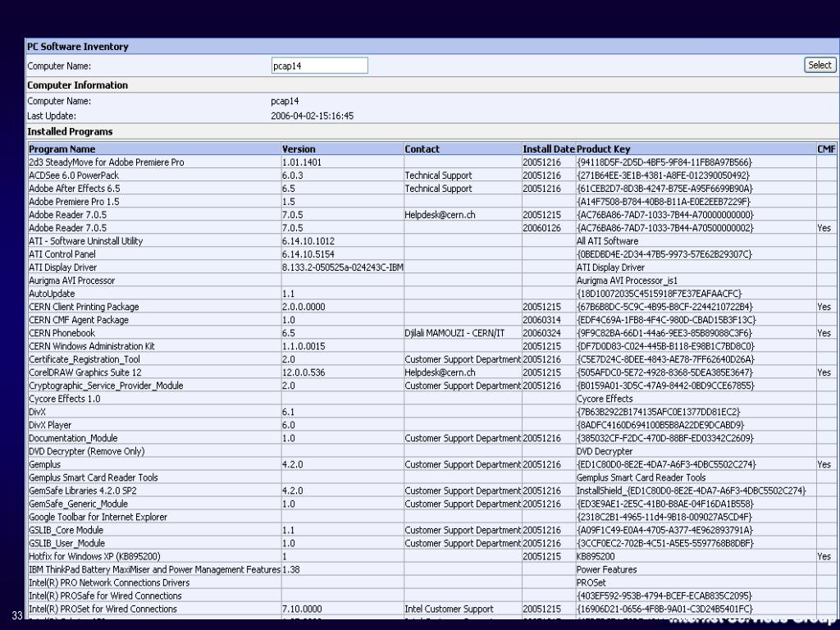Click version 7.10.0000
The image size is (840, 630).
(x=302, y=609)
